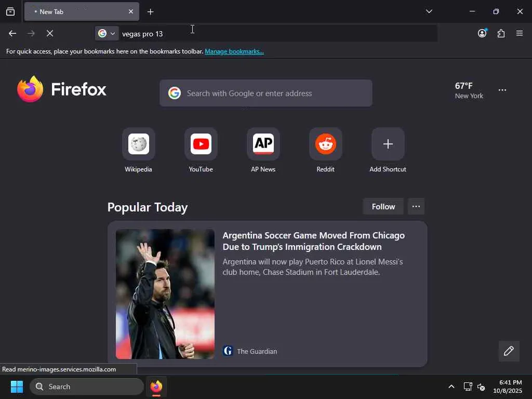The image size is (532, 399).
Task: Go back with the back arrow
Action: tap(12, 33)
